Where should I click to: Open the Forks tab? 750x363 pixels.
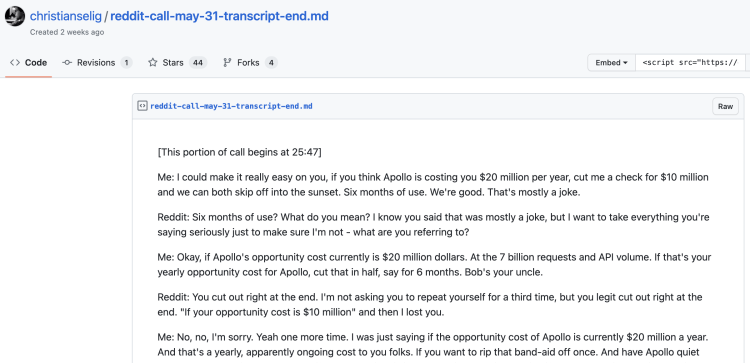click(x=250, y=63)
